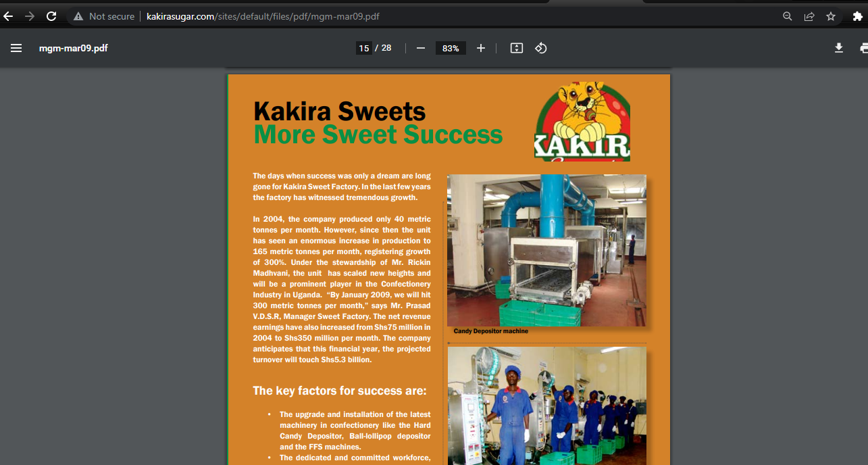This screenshot has height=465, width=868.
Task: Go back to the previous page
Action: tap(9, 16)
